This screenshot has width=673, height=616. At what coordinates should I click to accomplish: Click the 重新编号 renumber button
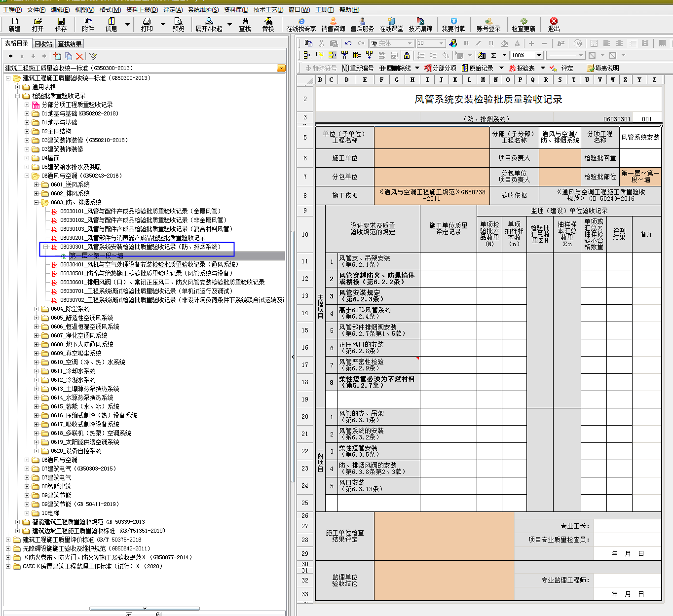click(x=358, y=68)
